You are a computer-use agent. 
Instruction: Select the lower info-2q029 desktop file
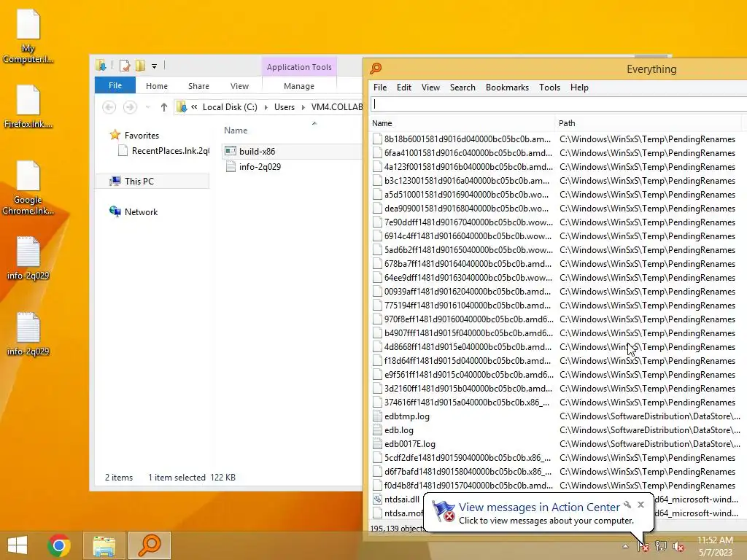pyautogui.click(x=28, y=334)
